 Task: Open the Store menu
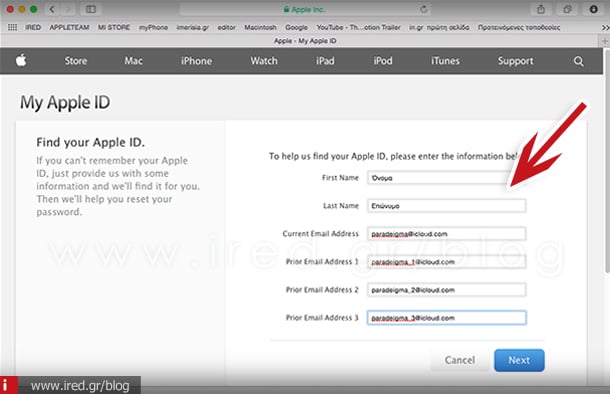click(x=76, y=61)
